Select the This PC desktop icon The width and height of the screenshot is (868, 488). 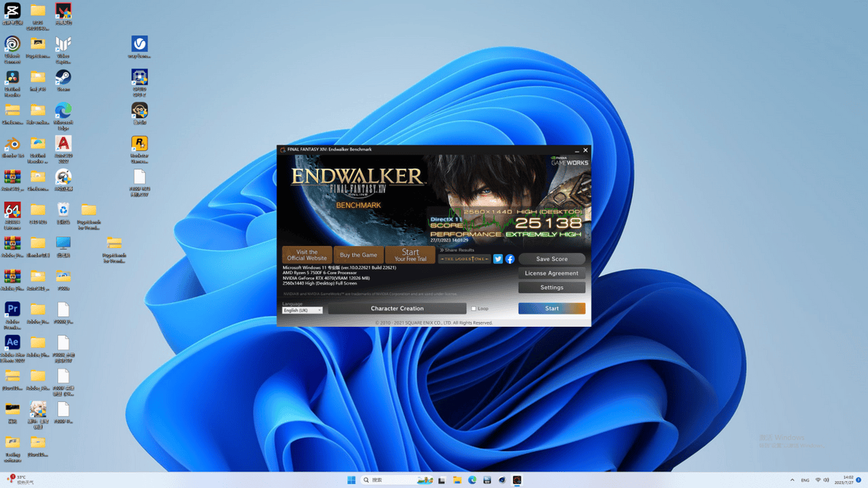(63, 246)
